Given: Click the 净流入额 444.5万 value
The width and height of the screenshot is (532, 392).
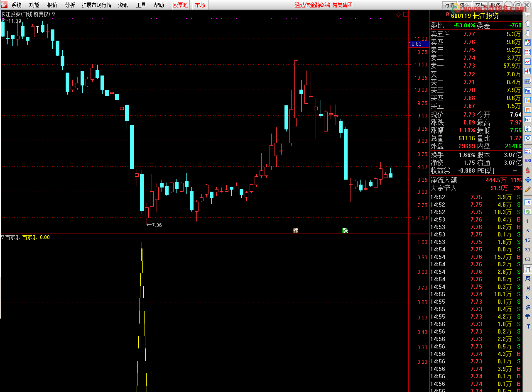Looking at the screenshot, I should (x=496, y=180).
